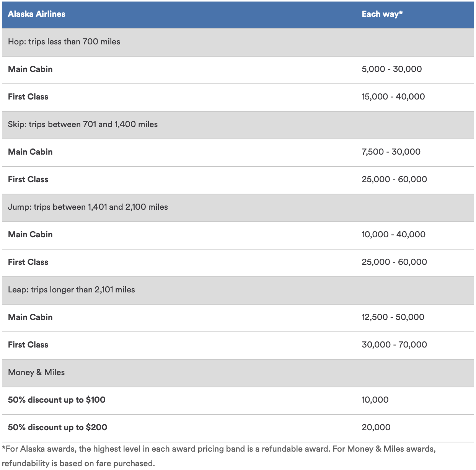
Task: Click the 50% discount up to $200 label
Action: pos(57,427)
